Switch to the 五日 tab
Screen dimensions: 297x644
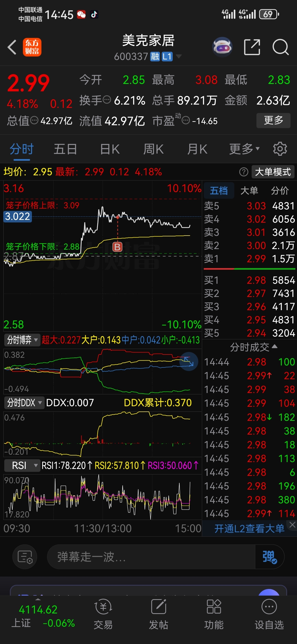coord(65,149)
